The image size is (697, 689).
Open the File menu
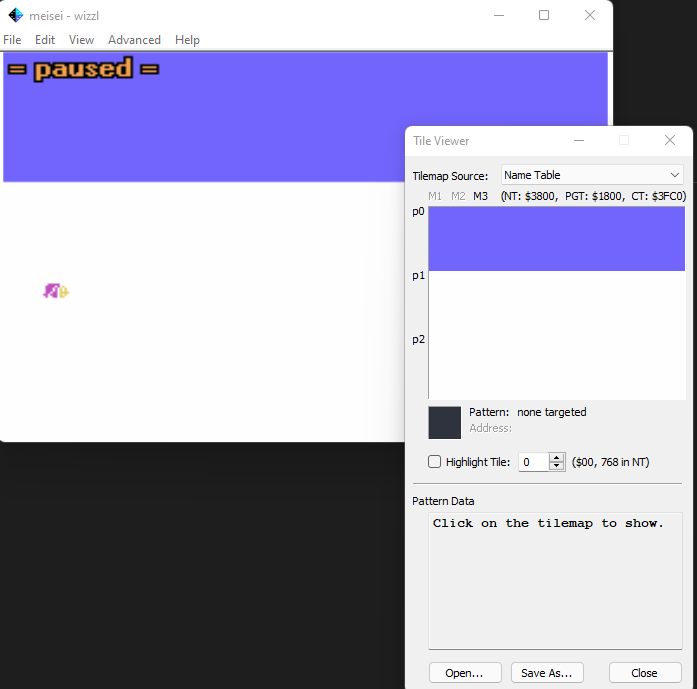[x=12, y=40]
